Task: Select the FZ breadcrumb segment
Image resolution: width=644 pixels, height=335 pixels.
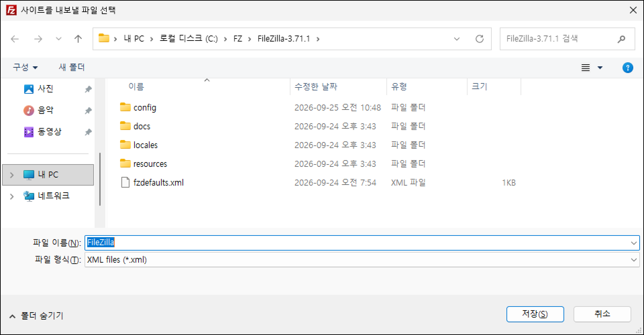Action: pyautogui.click(x=238, y=39)
